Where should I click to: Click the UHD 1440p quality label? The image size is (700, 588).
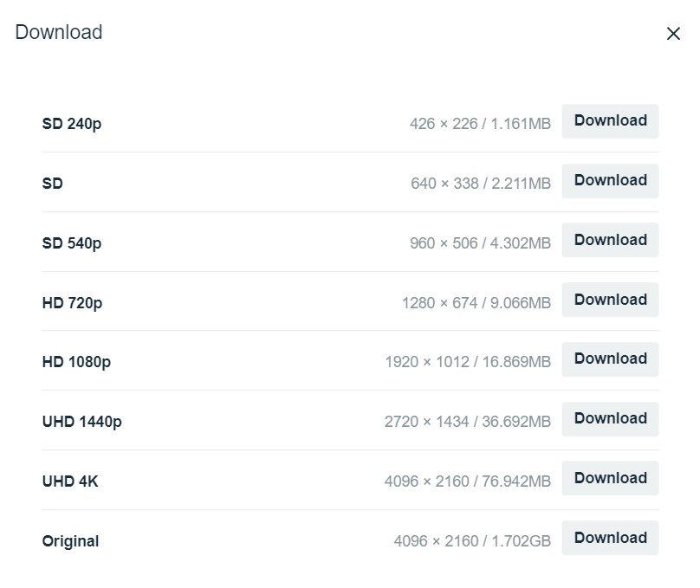point(81,422)
